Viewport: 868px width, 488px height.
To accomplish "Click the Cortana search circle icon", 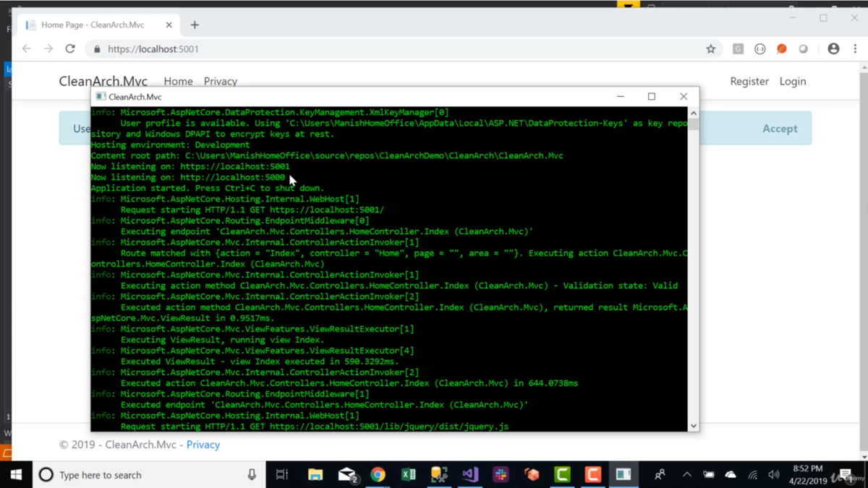I will point(46,475).
